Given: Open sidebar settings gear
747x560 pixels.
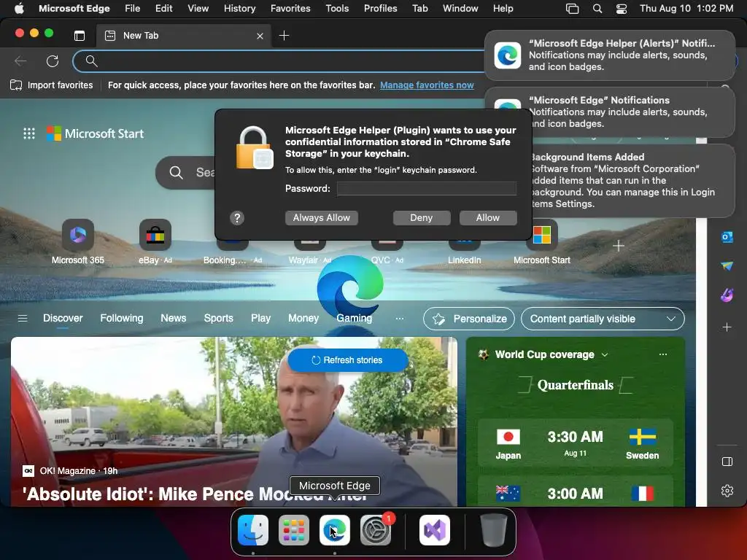Looking at the screenshot, I should pos(727,491).
